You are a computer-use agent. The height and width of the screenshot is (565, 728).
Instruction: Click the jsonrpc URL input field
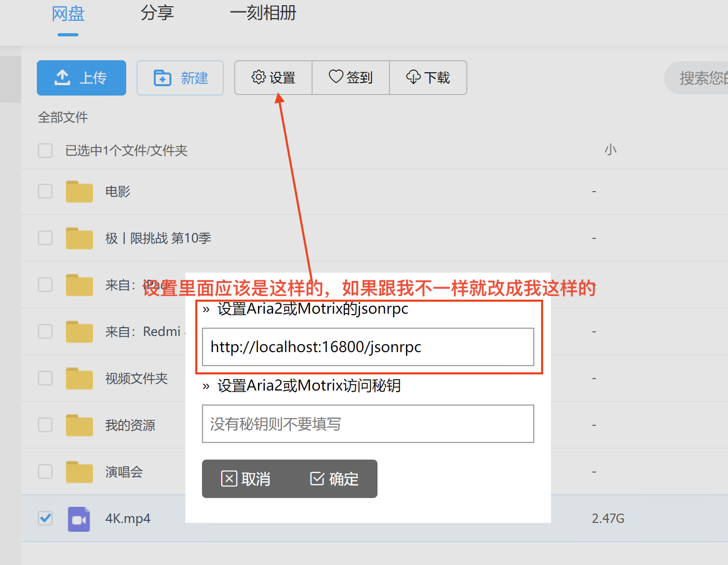(x=368, y=347)
